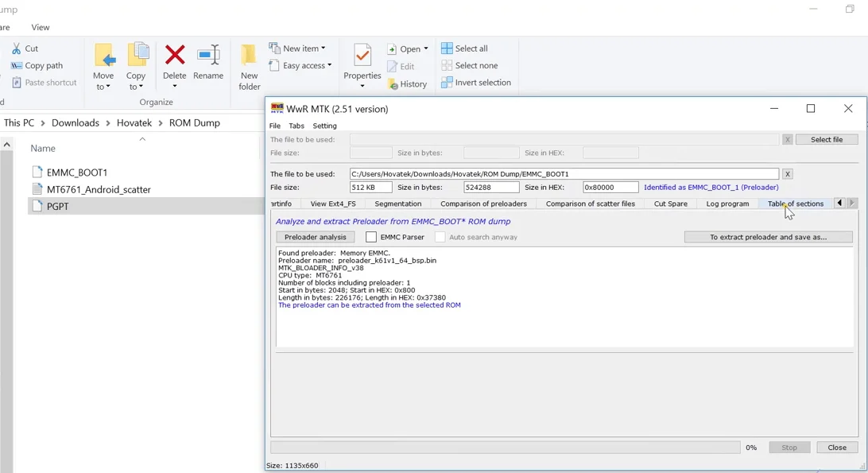Click the WwR MTK title bar app icon

tap(277, 109)
